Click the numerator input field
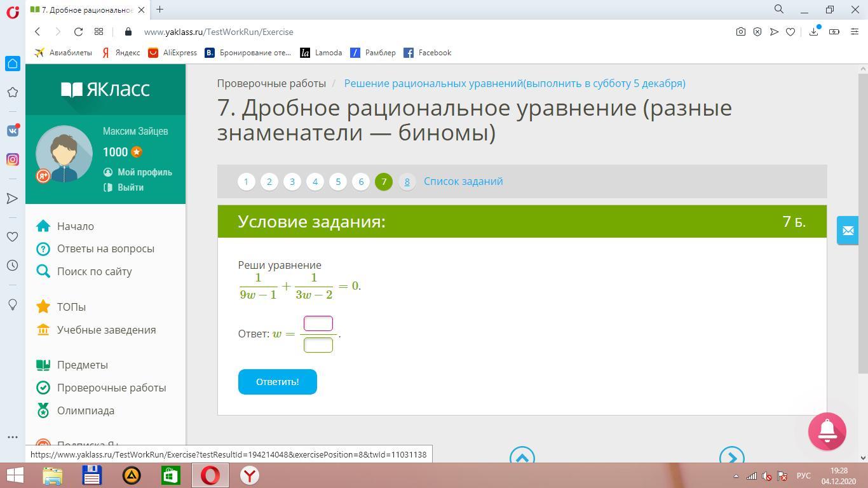 [x=318, y=323]
